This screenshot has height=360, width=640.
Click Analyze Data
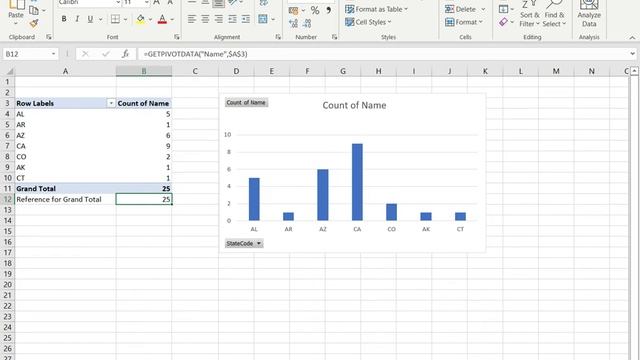pos(589,14)
